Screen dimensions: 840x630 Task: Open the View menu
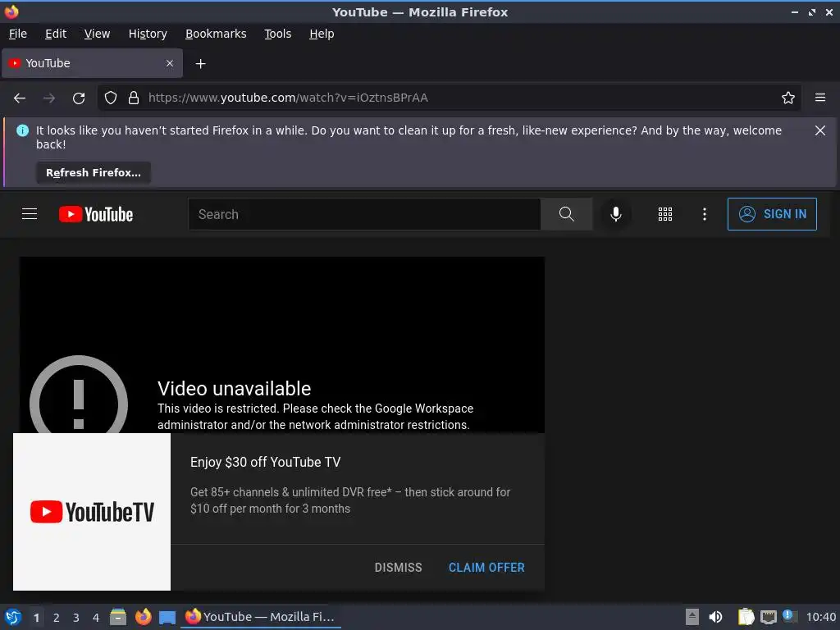click(x=97, y=34)
